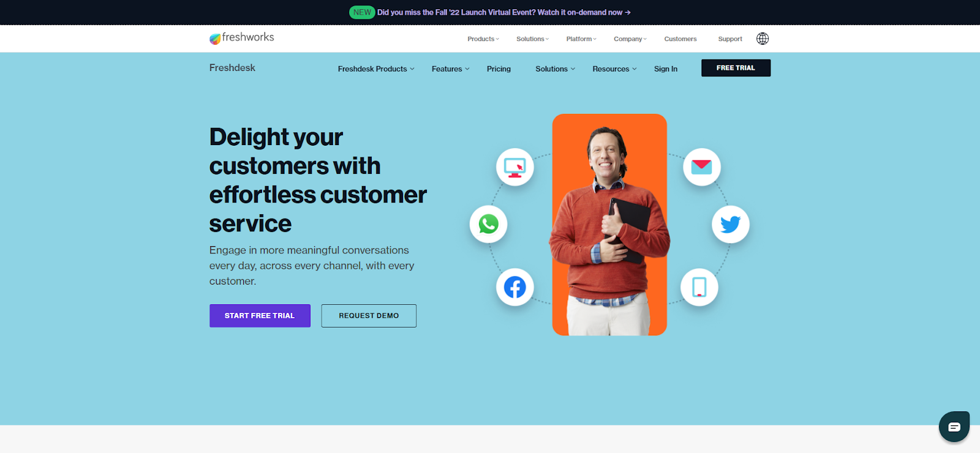Expand the Features dropdown menu

pos(451,69)
